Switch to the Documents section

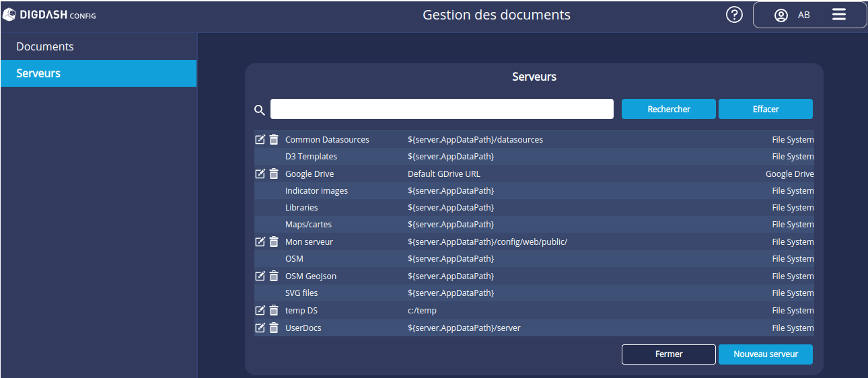pyautogui.click(x=45, y=47)
